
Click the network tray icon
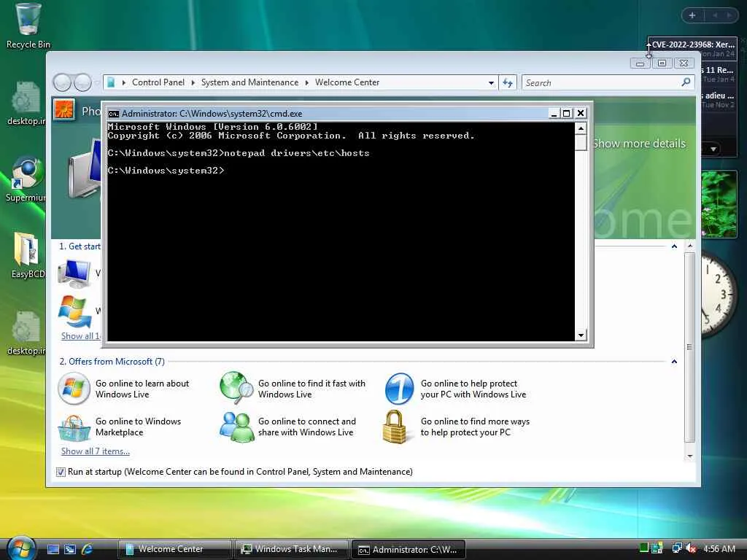(x=676, y=548)
